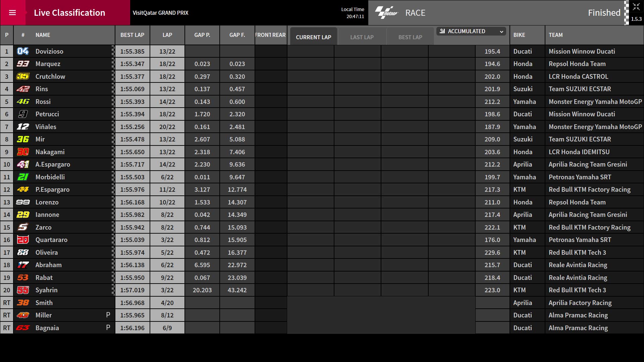Screen dimensions: 644x362
Task: Click Viñales's lap count 20/22
Action: (167, 127)
